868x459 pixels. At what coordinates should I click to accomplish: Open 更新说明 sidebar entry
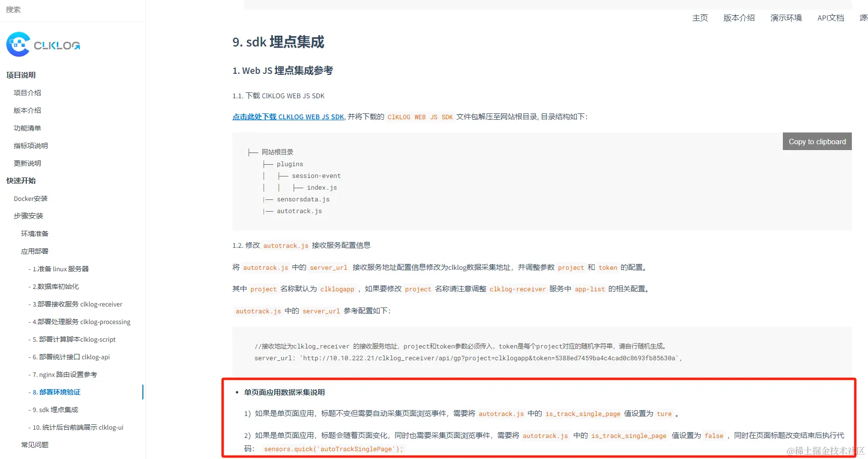pos(27,163)
